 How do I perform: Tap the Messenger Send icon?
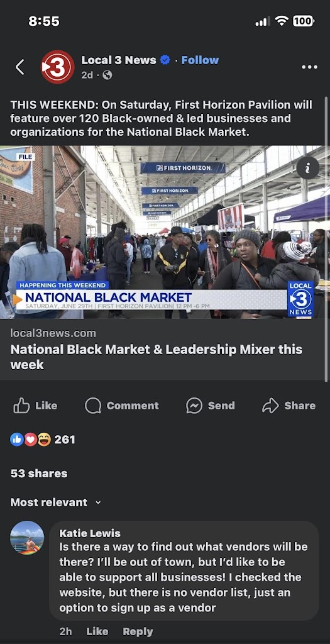click(x=194, y=406)
